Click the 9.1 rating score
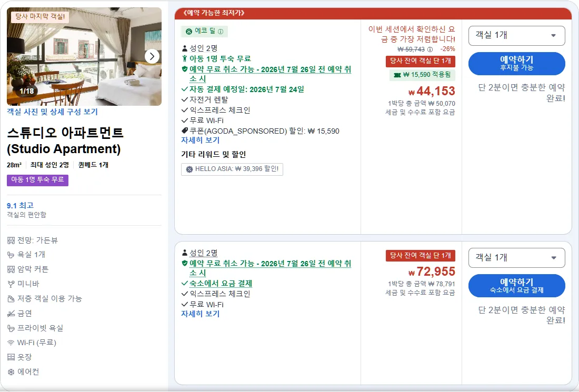Screen dimensions: 579x392 21,206
